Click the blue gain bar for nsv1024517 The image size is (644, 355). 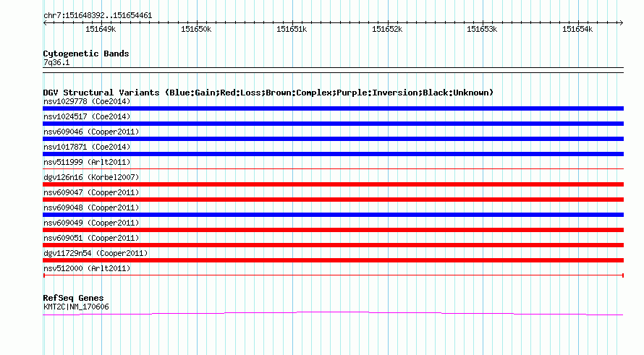[x=333, y=124]
